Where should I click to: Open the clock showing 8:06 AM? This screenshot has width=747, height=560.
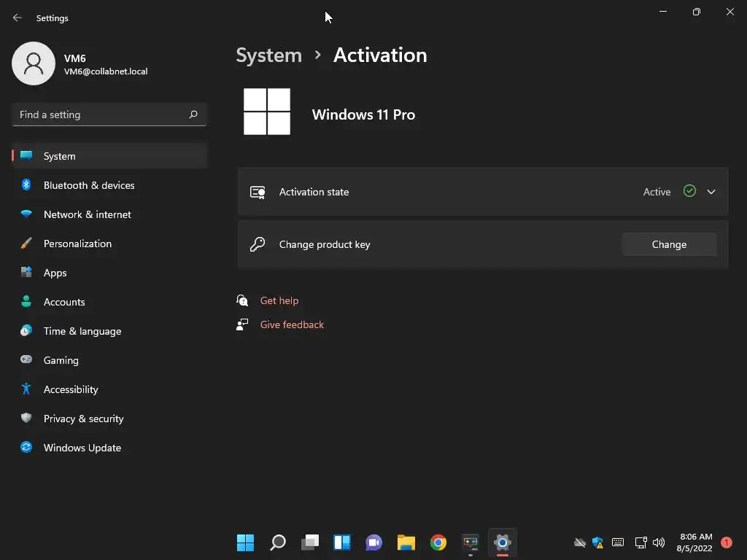click(x=695, y=542)
